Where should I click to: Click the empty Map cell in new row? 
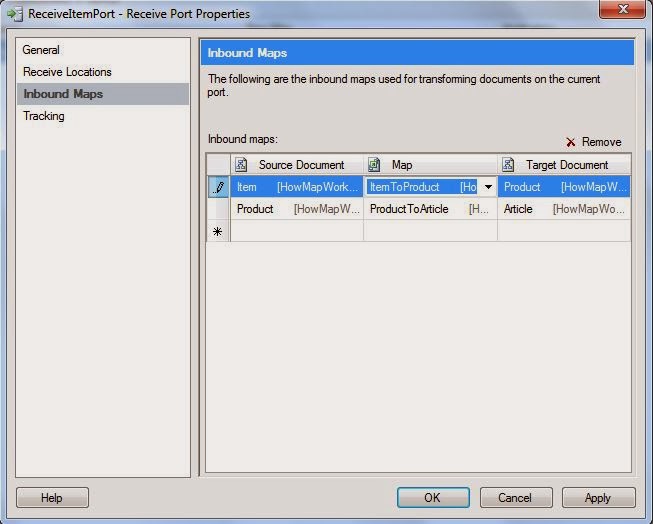(x=430, y=231)
